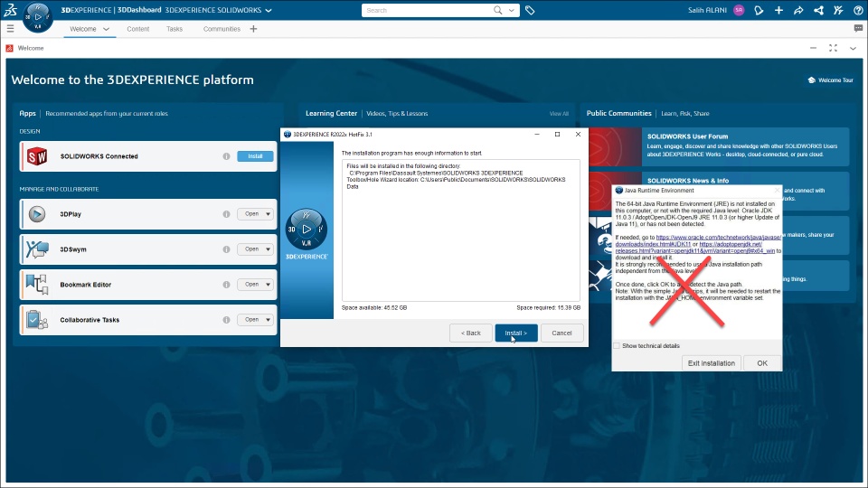Show info for Collaborative Tasks
868x488 pixels.
pos(226,320)
